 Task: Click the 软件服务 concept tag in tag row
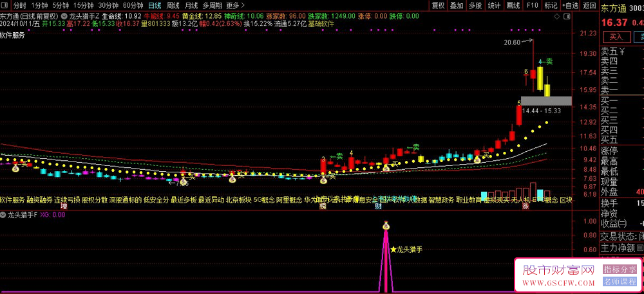point(12,200)
